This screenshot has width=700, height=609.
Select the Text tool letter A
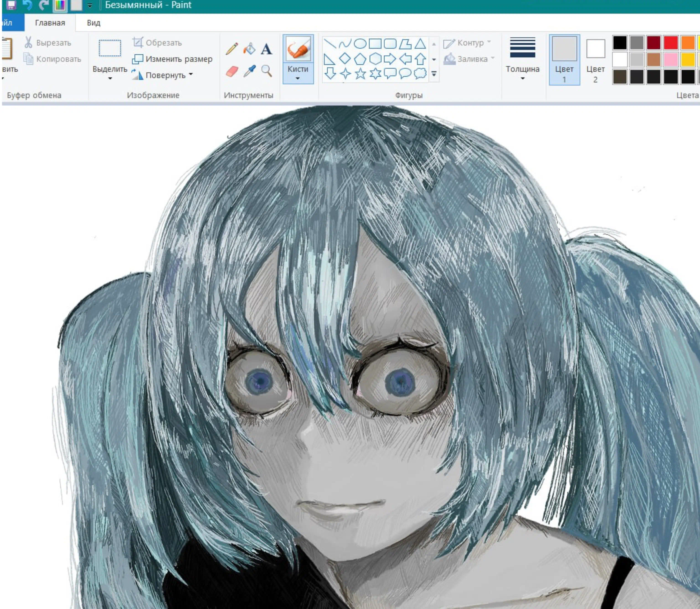[x=266, y=49]
